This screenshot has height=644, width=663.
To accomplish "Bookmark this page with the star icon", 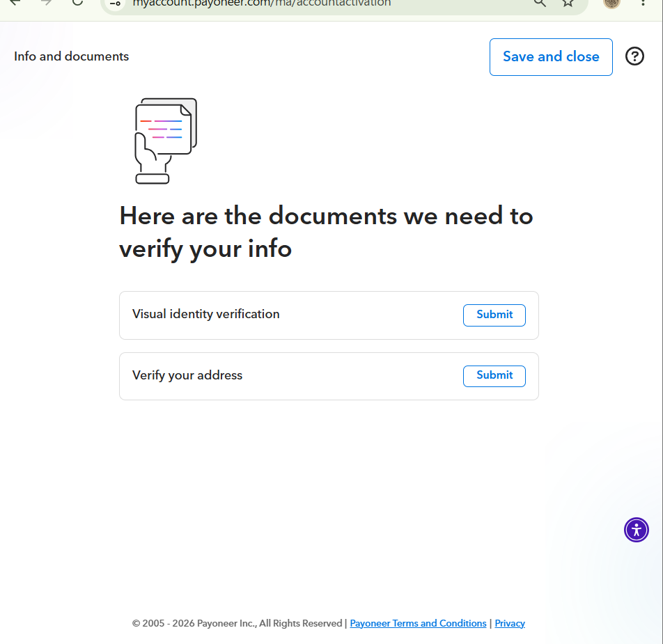I will tap(568, 3).
